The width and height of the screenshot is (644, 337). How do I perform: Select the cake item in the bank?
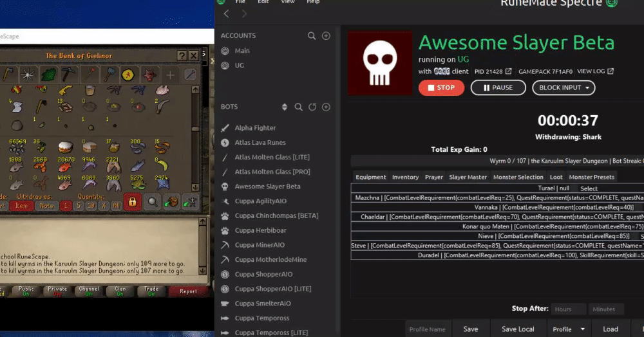tap(65, 147)
